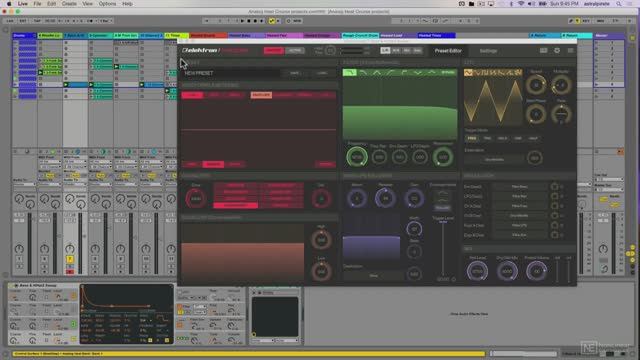Image resolution: width=640 pixels, height=360 pixels.
Task: Select the FREE LFO trigger mode
Action: tap(471, 138)
